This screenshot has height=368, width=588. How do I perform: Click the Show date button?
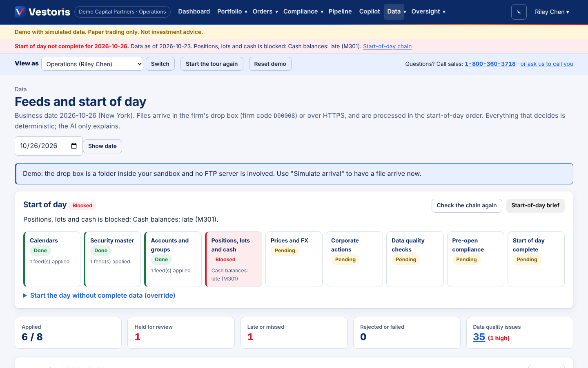click(102, 146)
